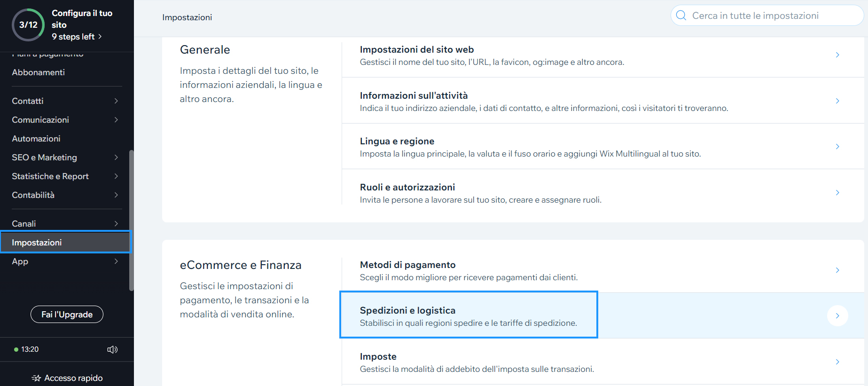Open Abbonamenti from the sidebar
The height and width of the screenshot is (386, 868).
38,72
